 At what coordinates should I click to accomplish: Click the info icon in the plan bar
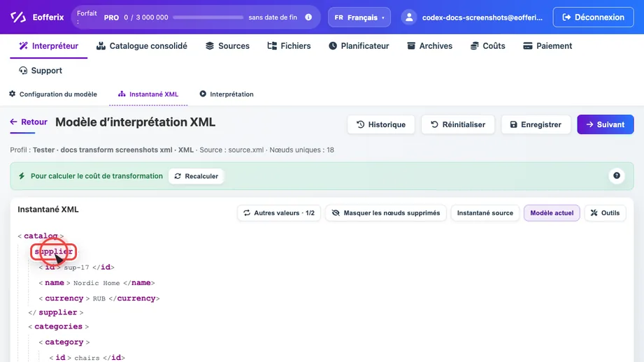click(x=308, y=17)
